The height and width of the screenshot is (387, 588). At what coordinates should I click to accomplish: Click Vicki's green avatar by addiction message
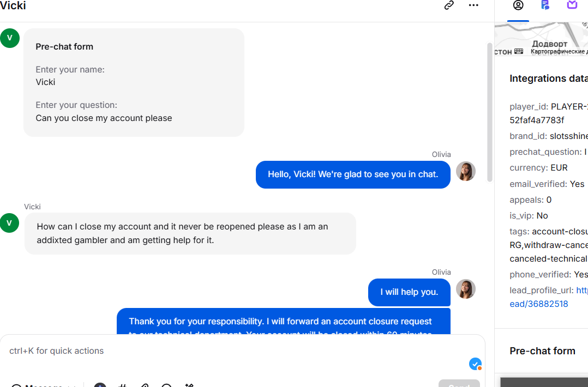pos(9,223)
